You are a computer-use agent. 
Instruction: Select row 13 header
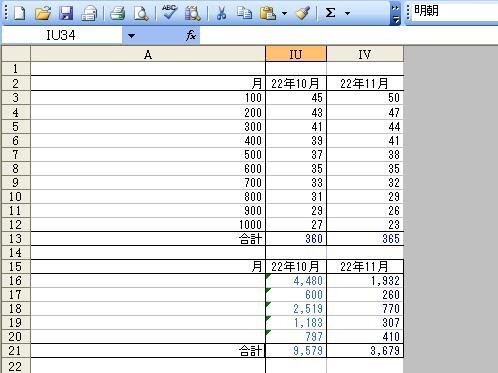tap(16, 239)
